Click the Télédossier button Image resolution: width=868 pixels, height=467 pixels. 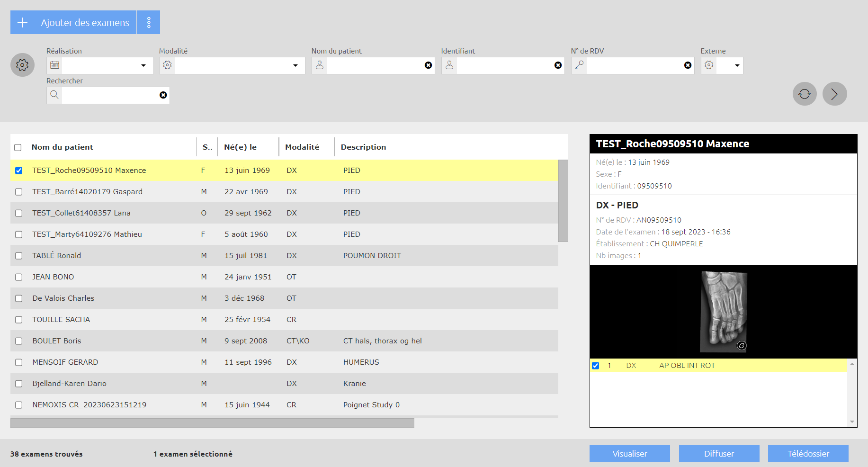click(x=808, y=454)
